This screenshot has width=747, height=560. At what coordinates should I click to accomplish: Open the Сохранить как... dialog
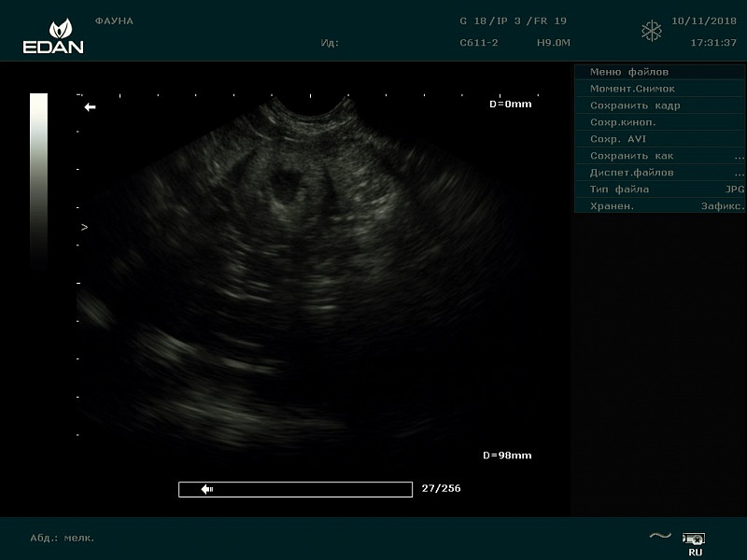[659, 156]
